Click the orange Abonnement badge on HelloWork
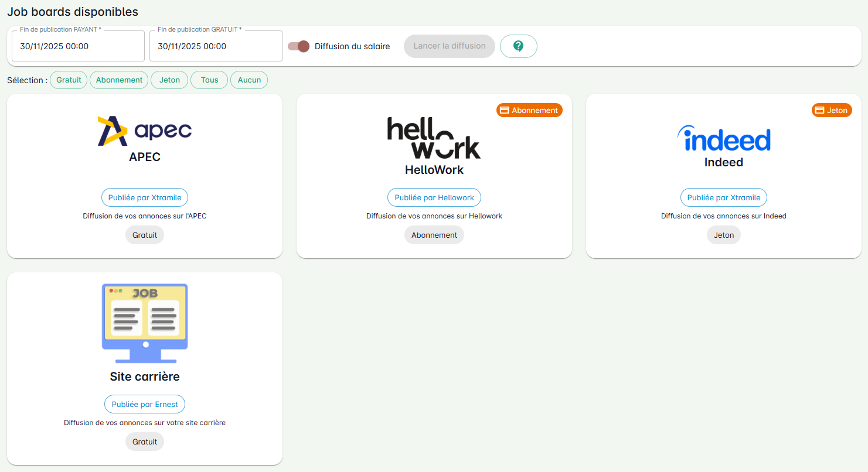868x472 pixels. tap(529, 110)
